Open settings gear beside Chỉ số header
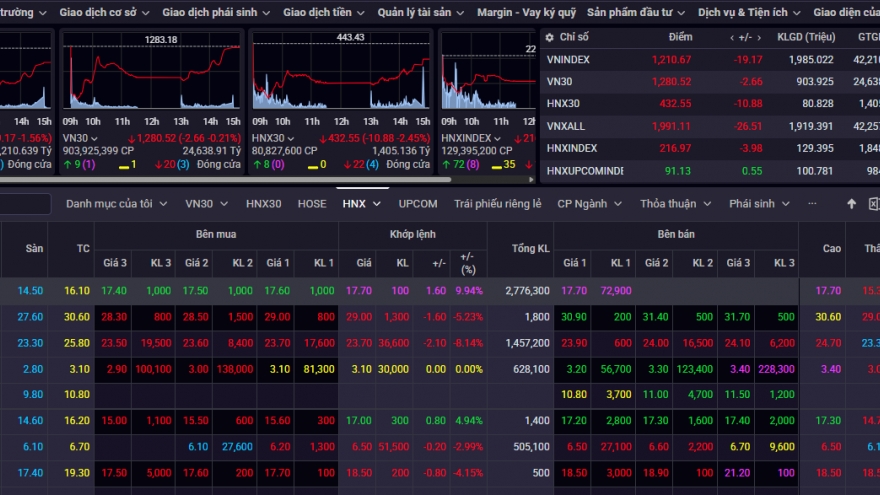Screen dimensions: 880x495 click(549, 37)
